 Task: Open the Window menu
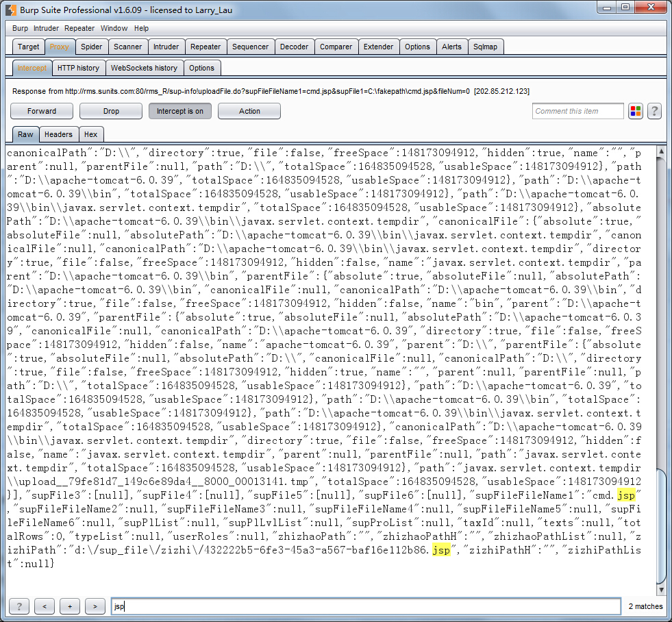[x=114, y=28]
